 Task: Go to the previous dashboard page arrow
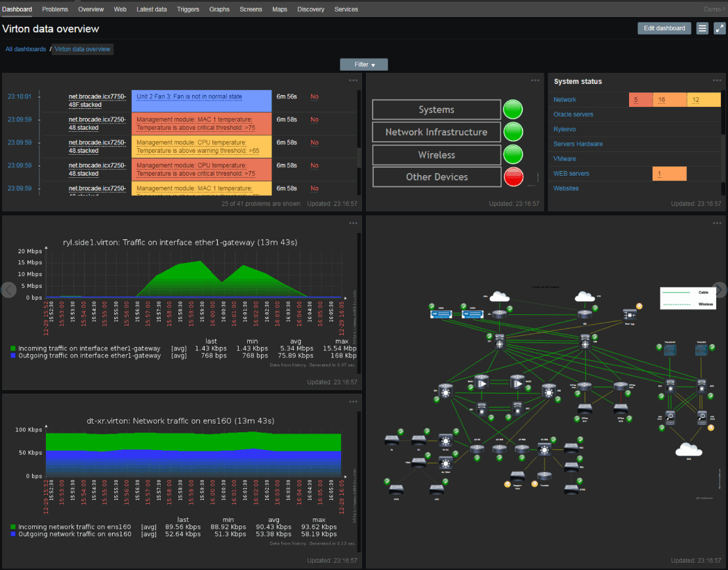point(8,290)
